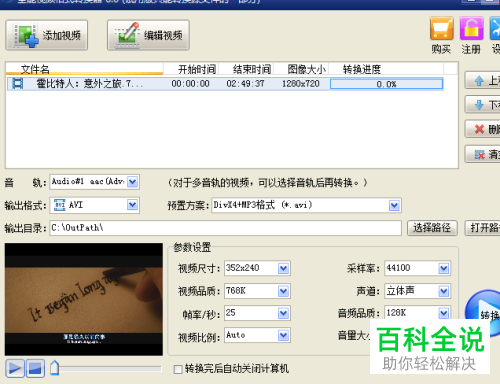
Task: Open the 视频比例 Auto dropdown
Action: (283, 335)
